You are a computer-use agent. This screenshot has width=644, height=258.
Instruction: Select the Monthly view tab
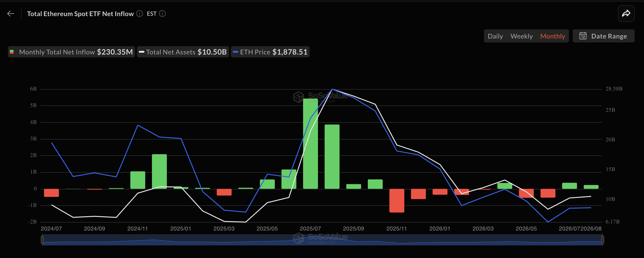click(552, 36)
